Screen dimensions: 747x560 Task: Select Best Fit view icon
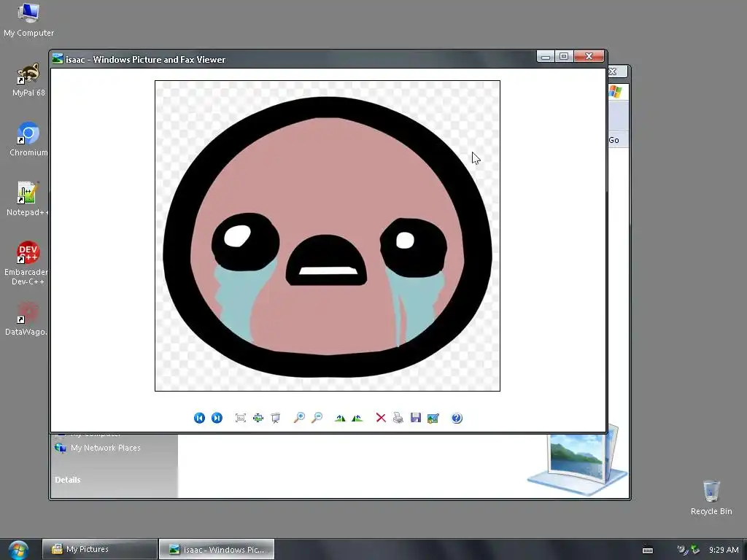coord(241,418)
